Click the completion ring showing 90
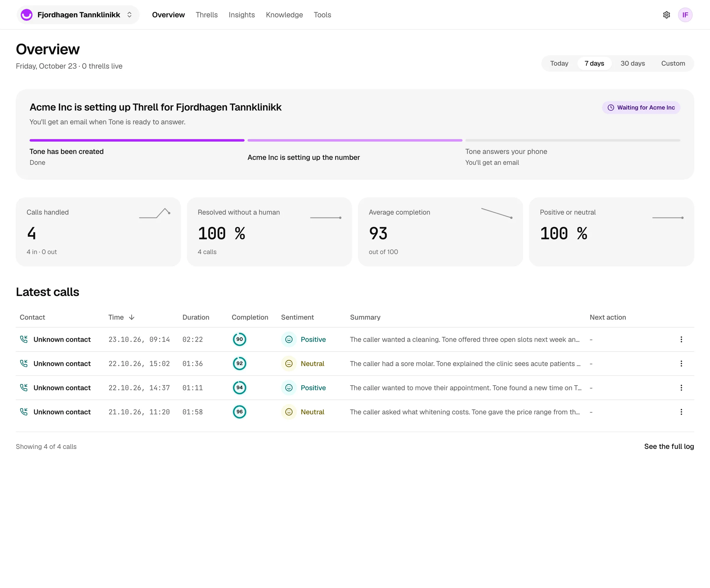The width and height of the screenshot is (710, 588). tap(239, 339)
